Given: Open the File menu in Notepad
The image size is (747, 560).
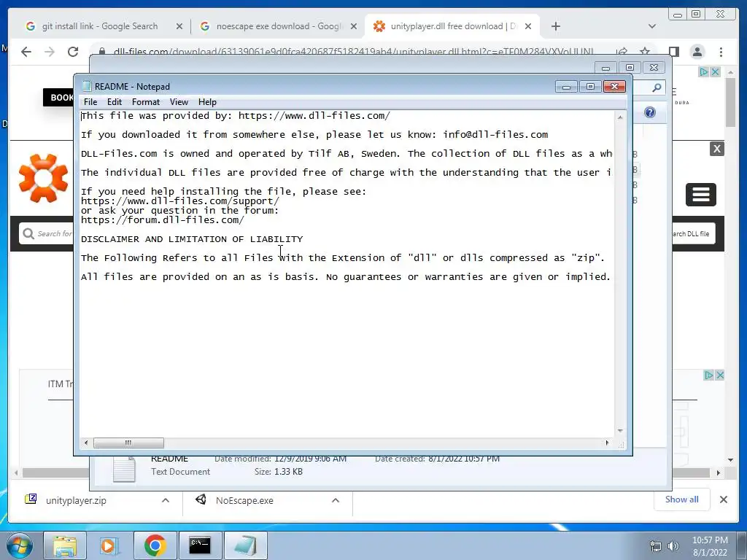Looking at the screenshot, I should (x=90, y=102).
